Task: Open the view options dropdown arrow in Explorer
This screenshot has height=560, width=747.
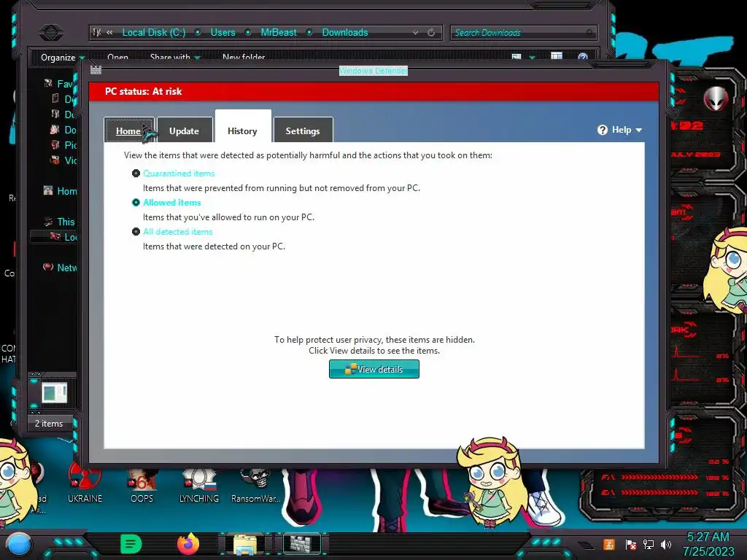Action: (x=532, y=58)
